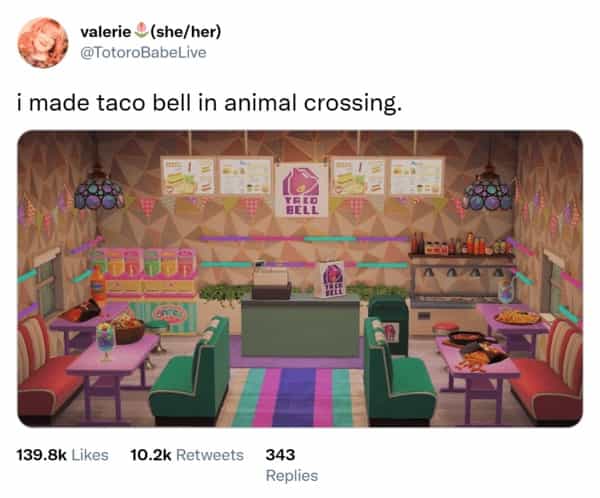Click the tweet text about taco bell
The image size is (600, 498).
tap(210, 102)
